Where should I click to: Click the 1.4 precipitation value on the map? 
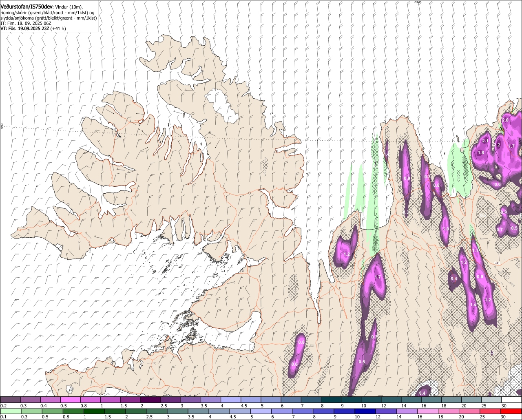[x=473, y=305]
